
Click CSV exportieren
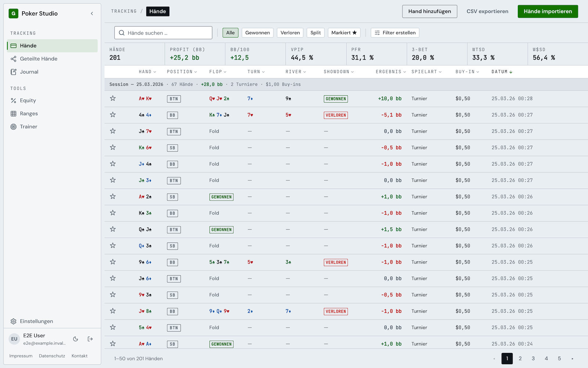(487, 11)
